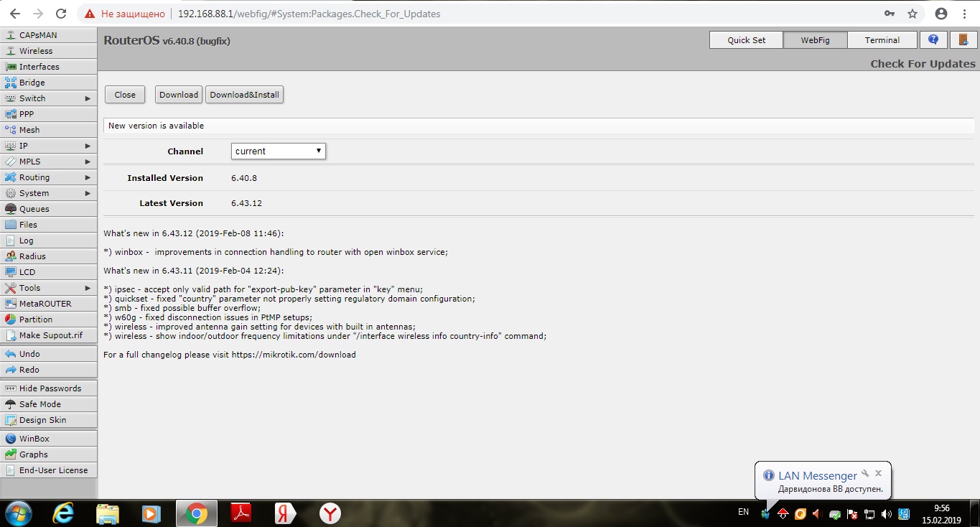Open the Chrome profile avatar icon
Image resolution: width=980 pixels, height=527 pixels.
pyautogui.click(x=941, y=14)
